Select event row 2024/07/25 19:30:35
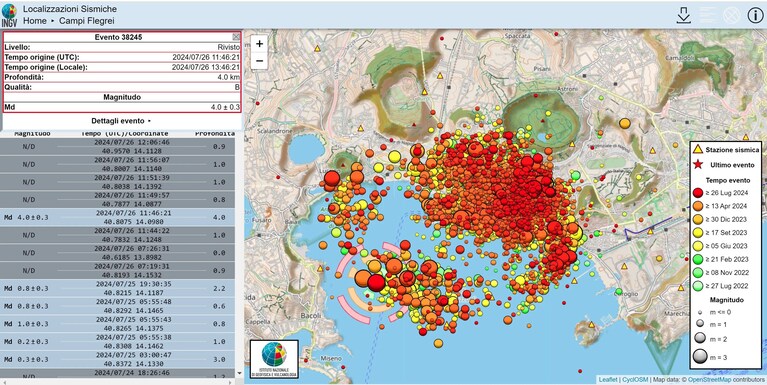Viewport: 767px width, 385px height. tap(117, 288)
